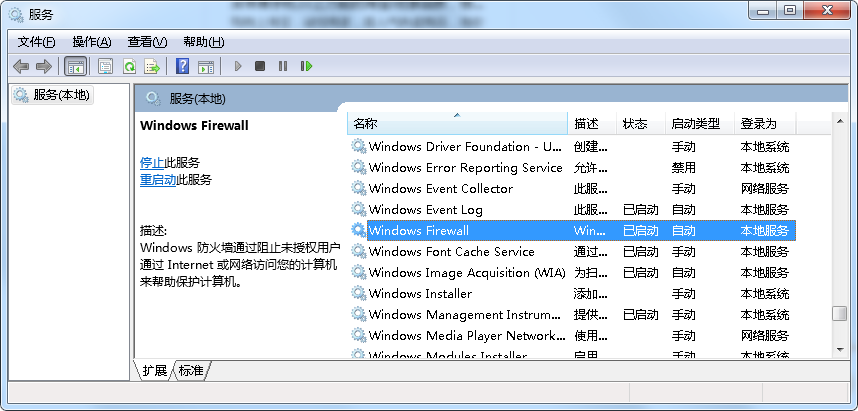Open the 查看(V) menu
The image size is (858, 411).
[147, 42]
